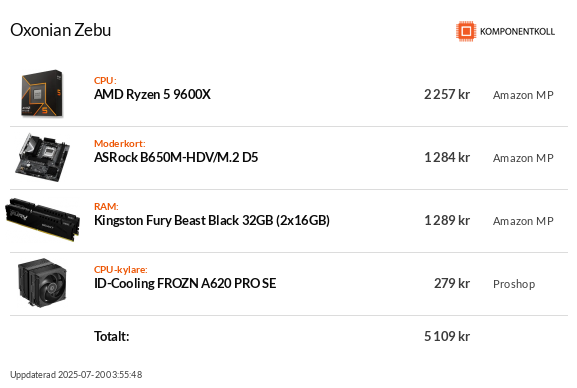Click the 1 289 kr RAM price
Viewport: 577px width, 388px height.
447,221
